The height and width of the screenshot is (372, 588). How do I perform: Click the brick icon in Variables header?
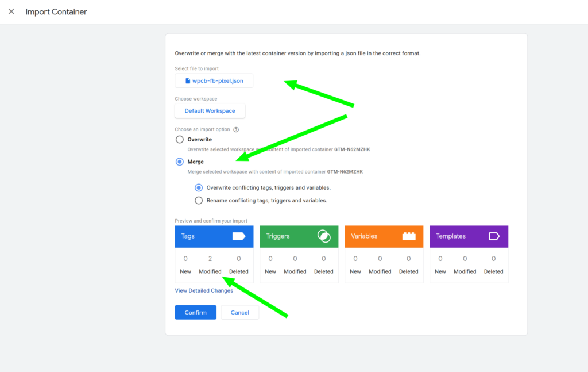(409, 236)
